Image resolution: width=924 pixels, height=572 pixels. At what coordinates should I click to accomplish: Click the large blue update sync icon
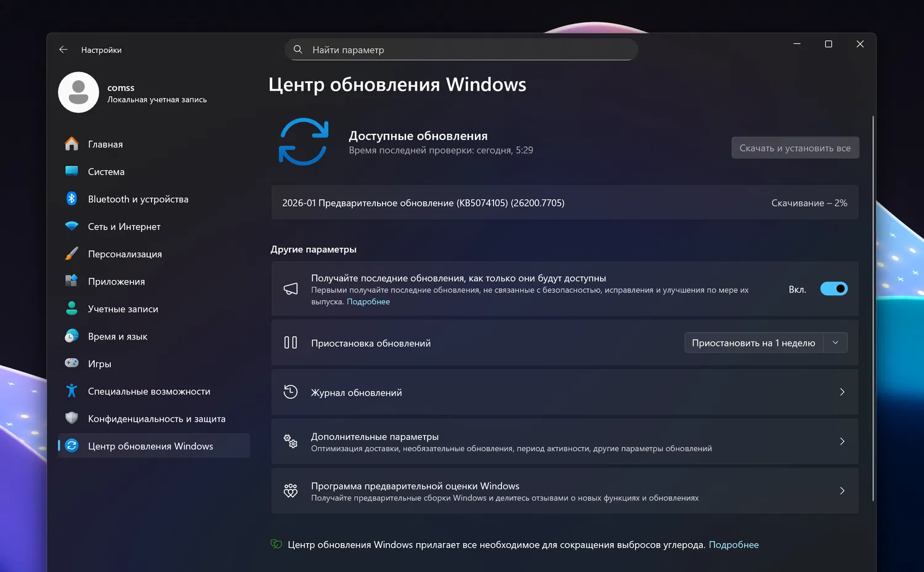[304, 142]
